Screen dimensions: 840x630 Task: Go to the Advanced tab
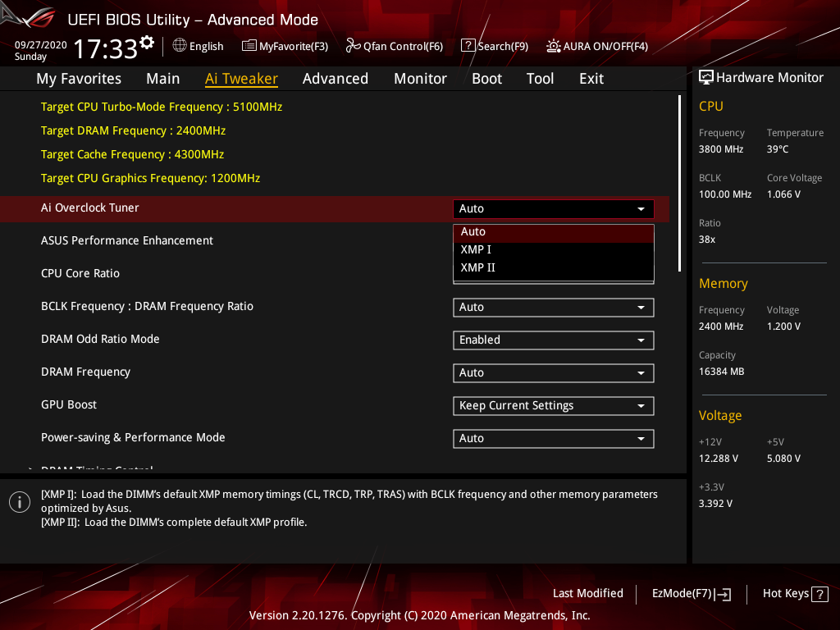[336, 79]
